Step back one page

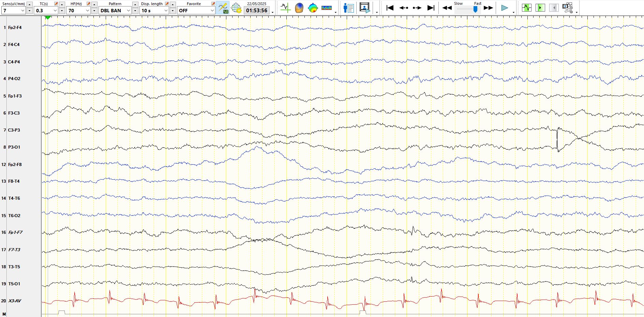[x=404, y=8]
